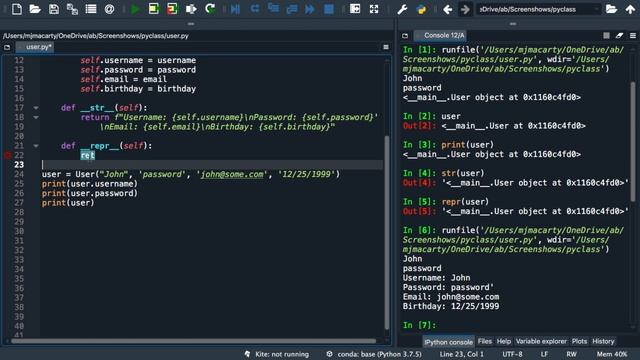Run current cell and advance
Viewport: 640px width, 360px height.
172,9
